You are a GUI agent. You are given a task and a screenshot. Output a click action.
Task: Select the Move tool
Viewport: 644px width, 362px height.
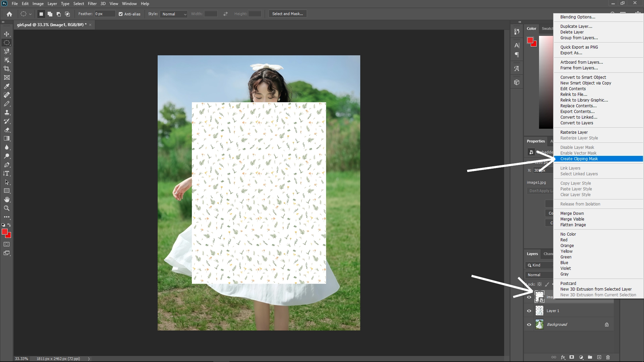7,34
